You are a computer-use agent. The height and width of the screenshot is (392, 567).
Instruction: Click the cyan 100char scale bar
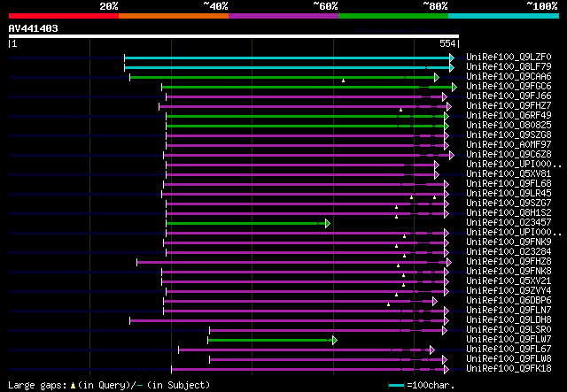click(x=396, y=386)
